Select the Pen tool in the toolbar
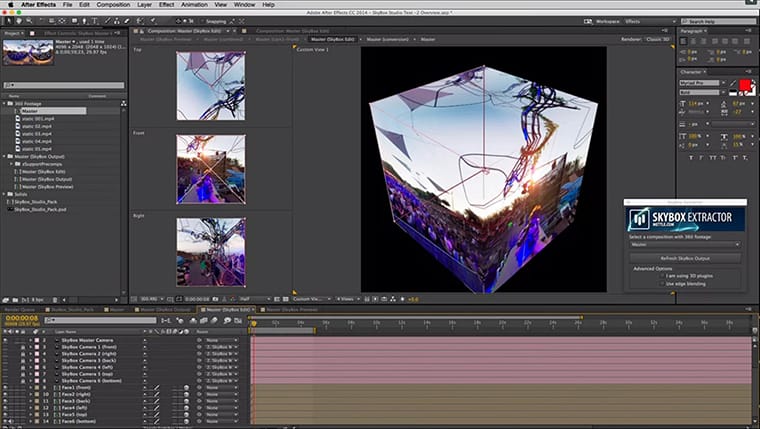 (84, 21)
